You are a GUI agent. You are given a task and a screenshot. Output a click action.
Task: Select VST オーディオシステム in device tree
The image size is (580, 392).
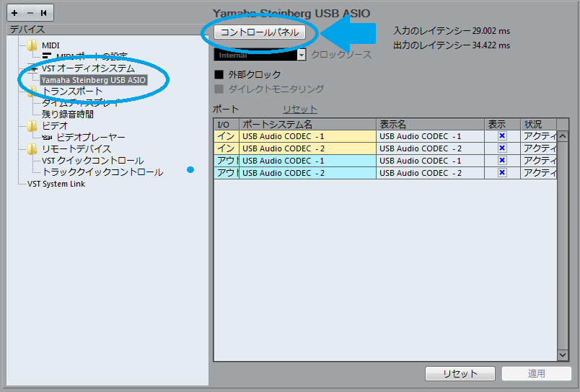point(88,68)
